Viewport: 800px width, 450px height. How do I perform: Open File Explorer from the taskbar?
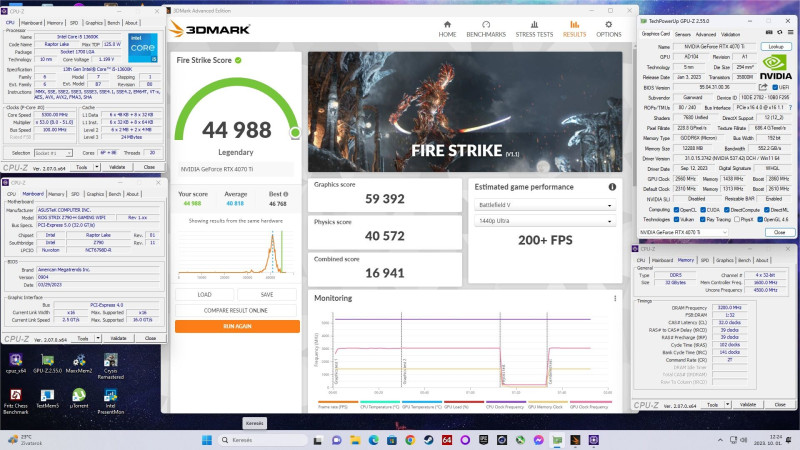355,440
